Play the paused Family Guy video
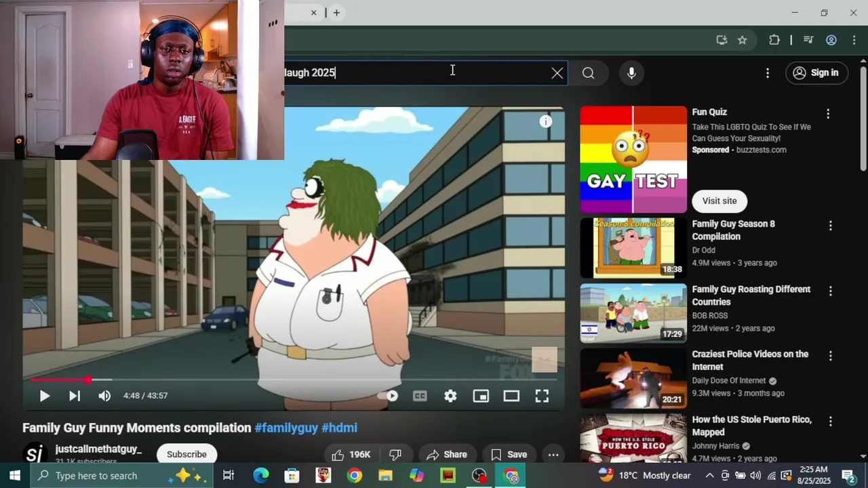This screenshot has height=488, width=868. pyautogui.click(x=44, y=396)
